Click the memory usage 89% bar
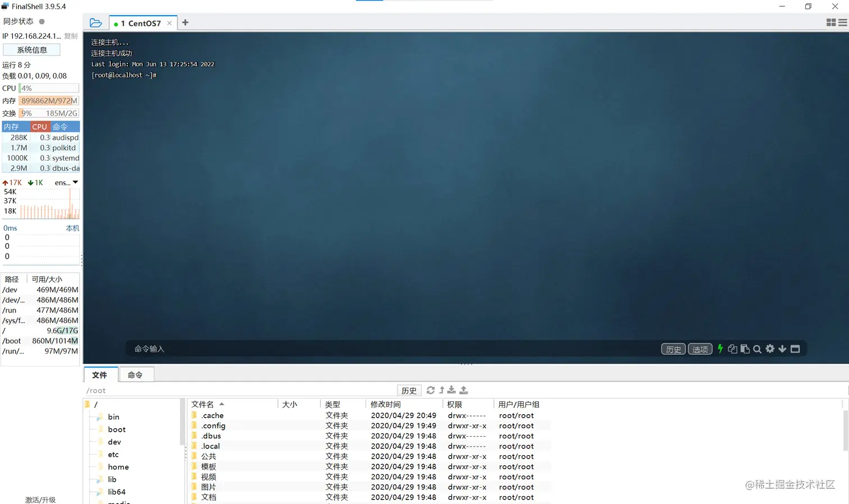 pyautogui.click(x=49, y=100)
